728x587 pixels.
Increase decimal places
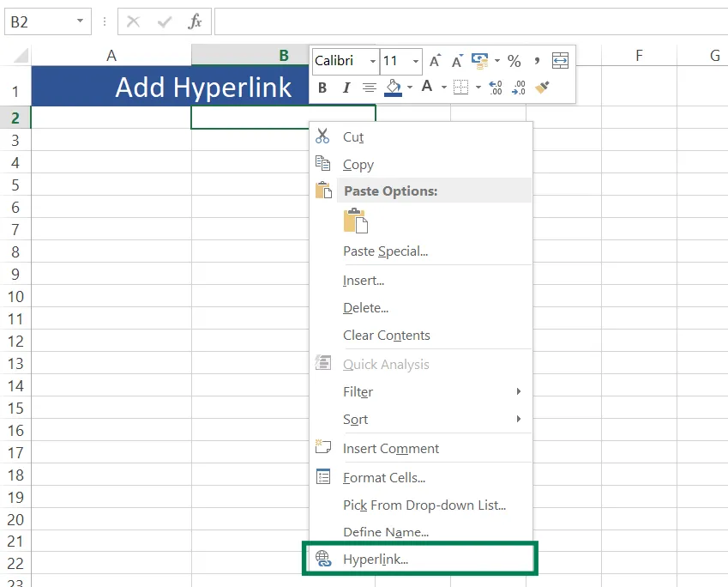pyautogui.click(x=496, y=88)
